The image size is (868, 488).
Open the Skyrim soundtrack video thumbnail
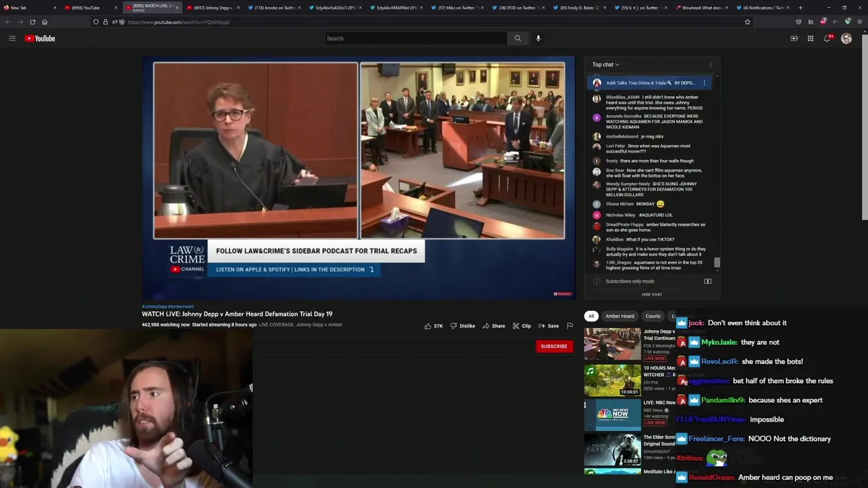612,449
